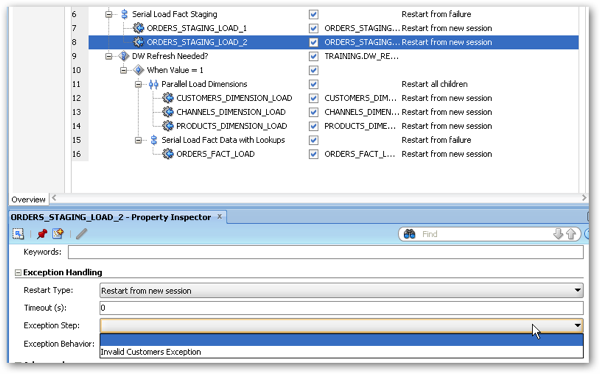
Task: Click the Serial Load Fact Data with Lookups icon
Action: [x=154, y=140]
